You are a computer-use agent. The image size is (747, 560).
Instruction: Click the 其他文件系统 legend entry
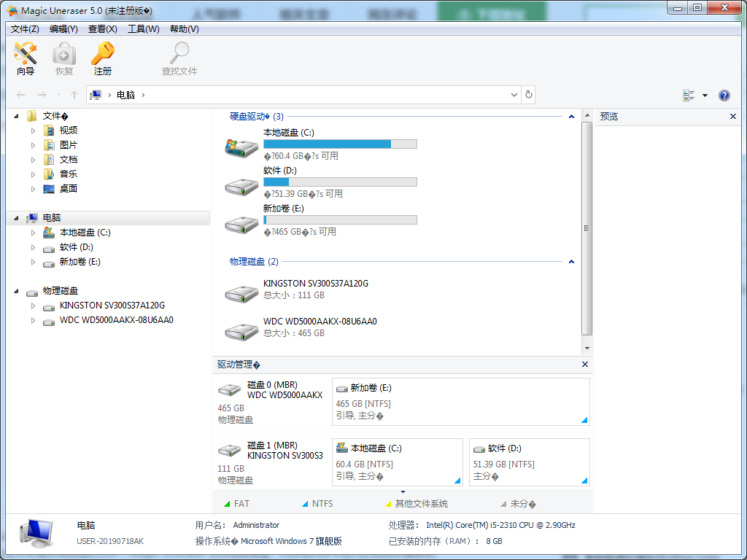click(417, 503)
